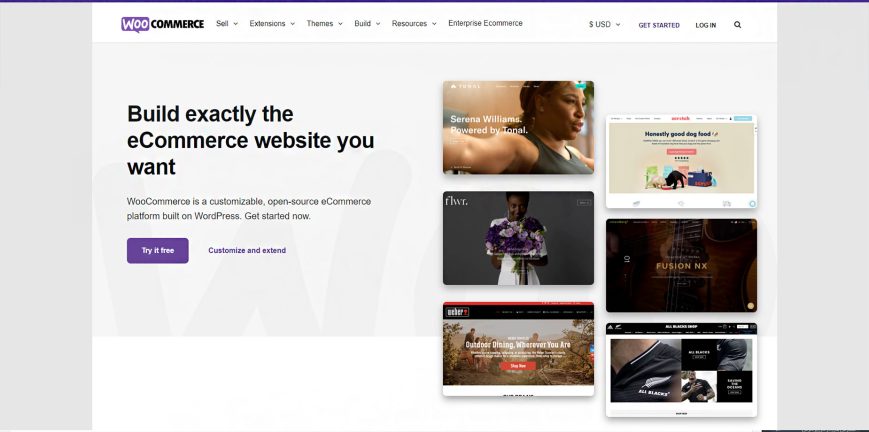869x432 pixels.
Task: Open the Build menu
Action: pyautogui.click(x=367, y=24)
